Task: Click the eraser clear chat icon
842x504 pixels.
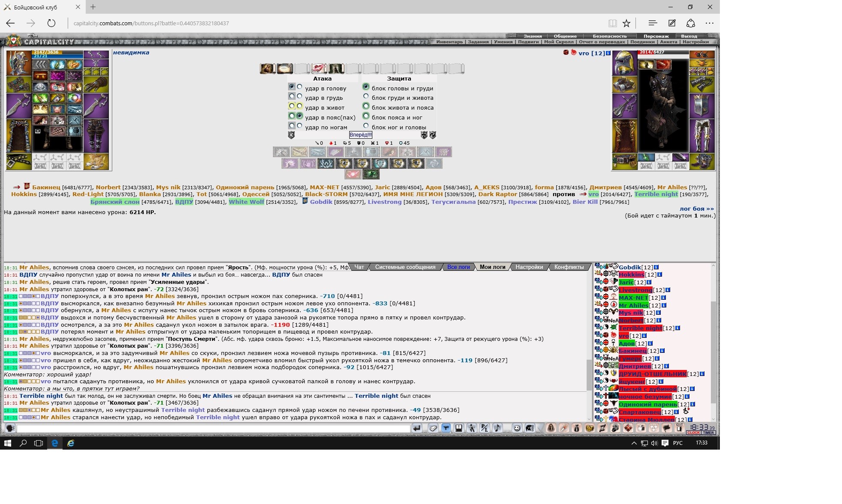Action: (x=433, y=428)
